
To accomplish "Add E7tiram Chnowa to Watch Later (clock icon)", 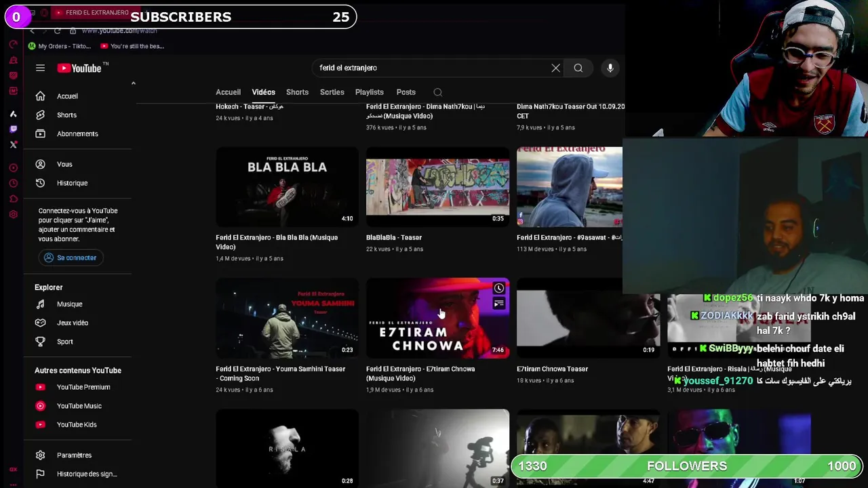I will tap(498, 288).
